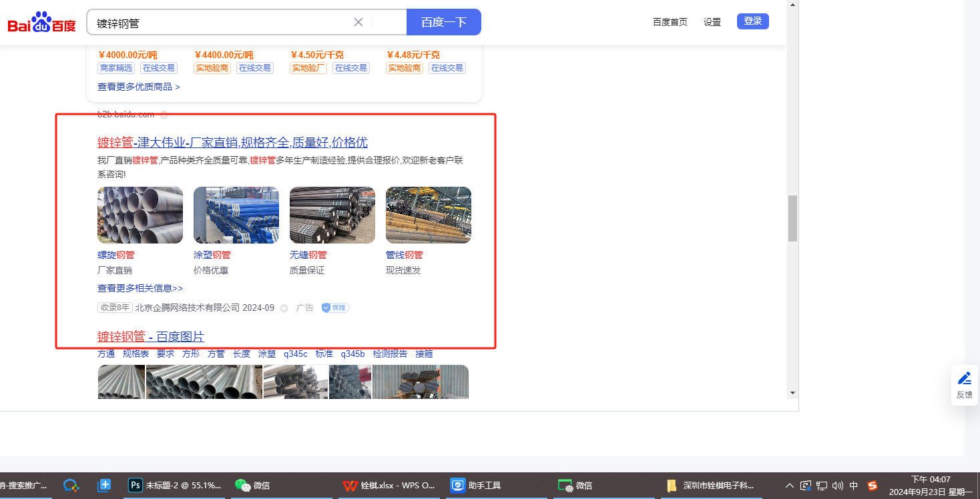This screenshot has height=499, width=980.
Task: Select the 方形 image filter tag
Action: point(191,354)
